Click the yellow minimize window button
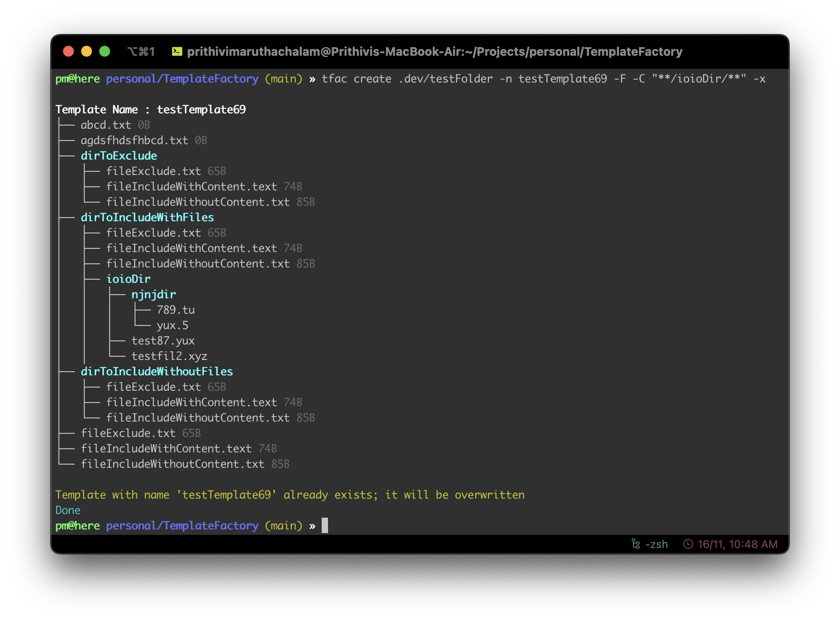This screenshot has height=621, width=840. tap(87, 51)
